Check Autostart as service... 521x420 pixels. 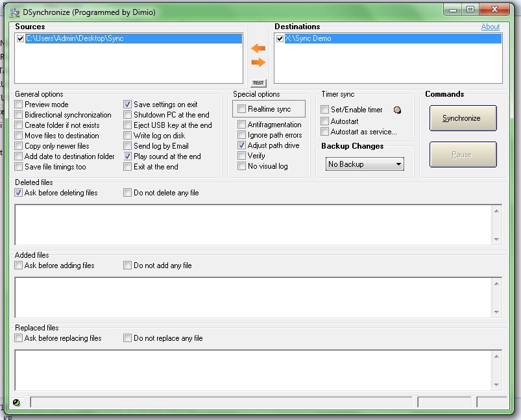click(324, 132)
